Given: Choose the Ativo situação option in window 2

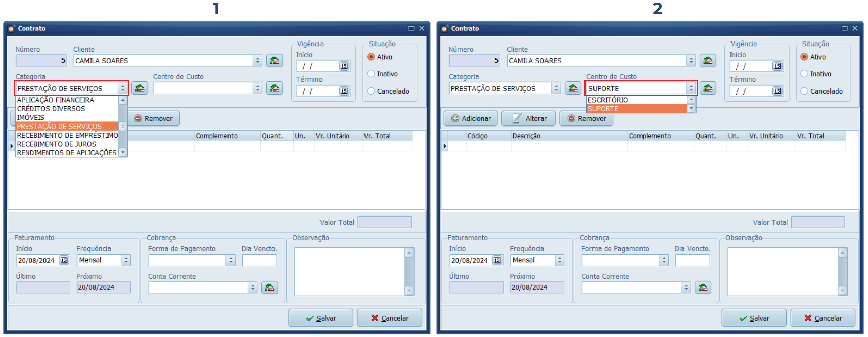Looking at the screenshot, I should click(x=804, y=57).
